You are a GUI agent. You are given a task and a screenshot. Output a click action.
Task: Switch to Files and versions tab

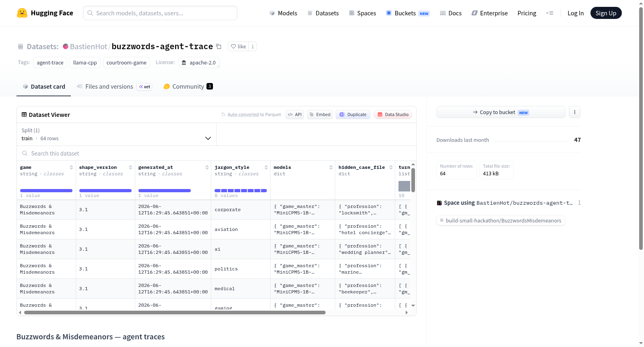point(114,86)
